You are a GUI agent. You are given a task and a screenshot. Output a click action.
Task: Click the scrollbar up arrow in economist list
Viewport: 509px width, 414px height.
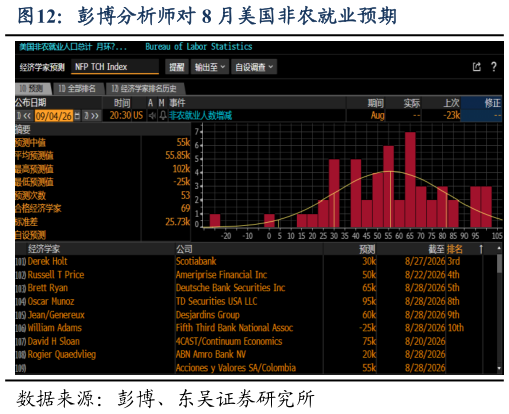[499, 248]
